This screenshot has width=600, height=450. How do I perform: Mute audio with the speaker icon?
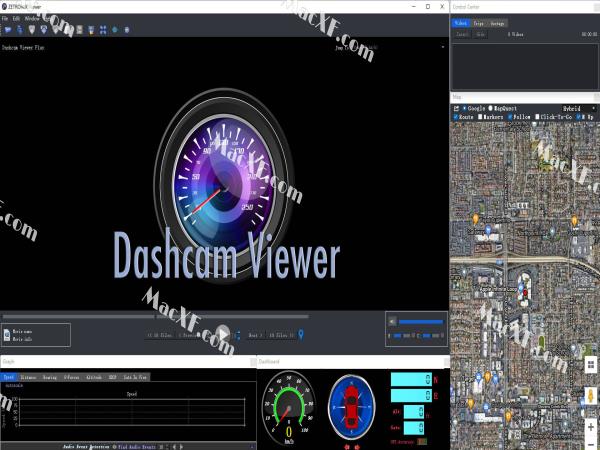[392, 321]
